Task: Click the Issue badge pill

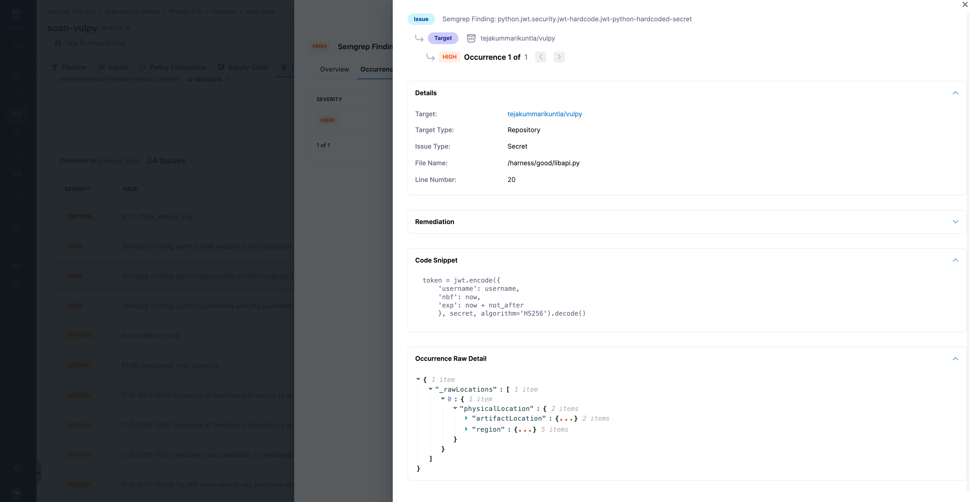Action: (x=421, y=19)
